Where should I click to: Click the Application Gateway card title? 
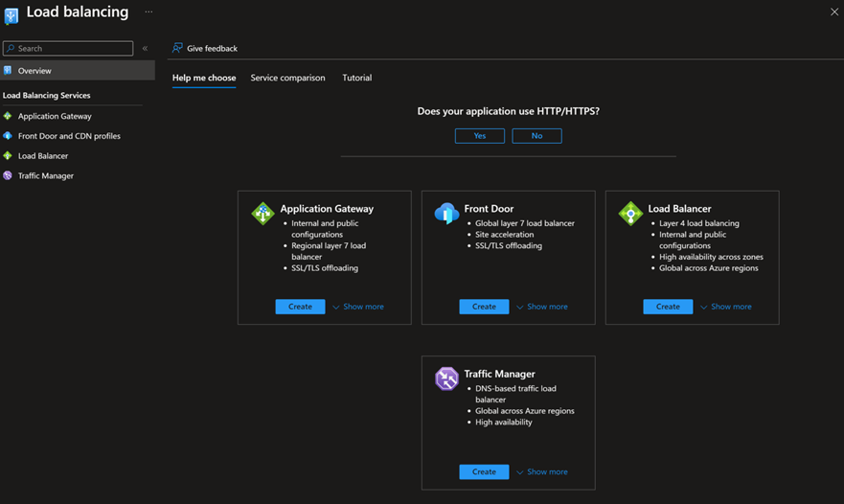[x=327, y=208]
